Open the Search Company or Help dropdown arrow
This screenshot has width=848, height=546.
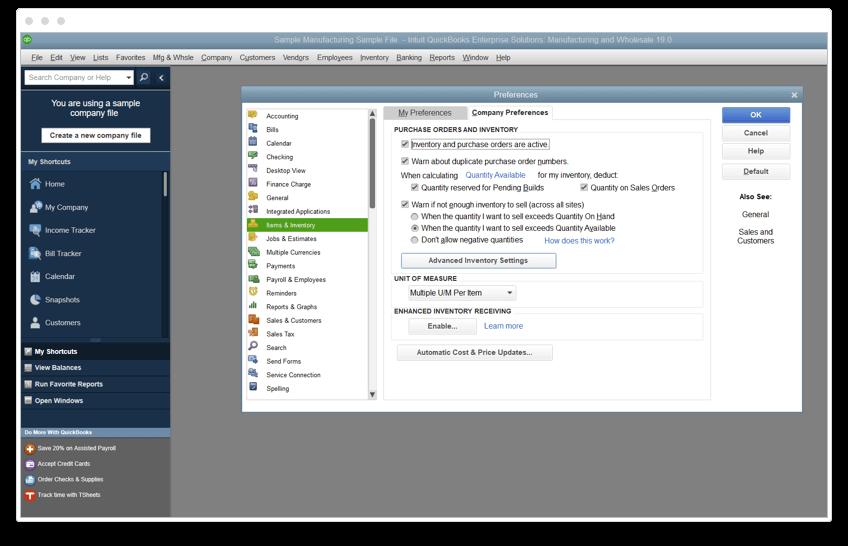pos(128,78)
